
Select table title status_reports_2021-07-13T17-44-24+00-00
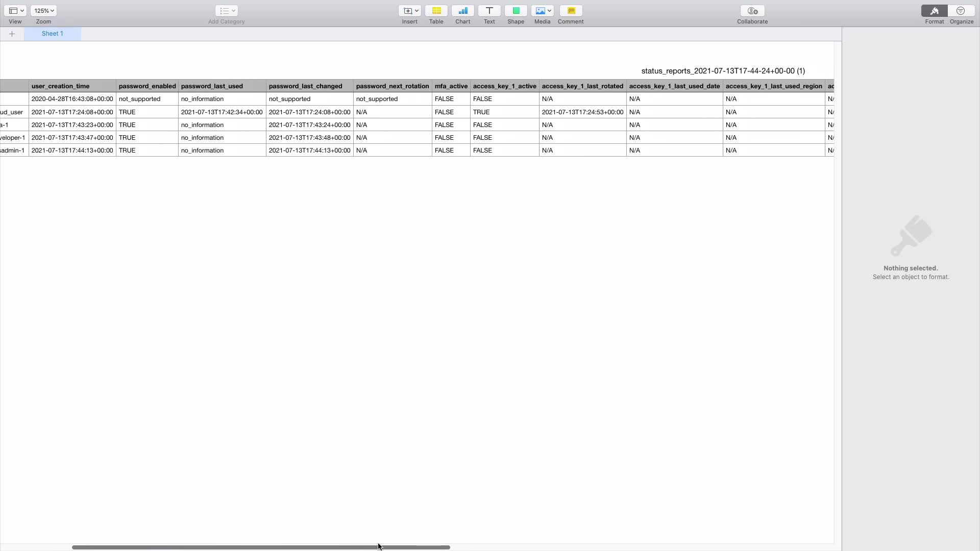(x=723, y=71)
